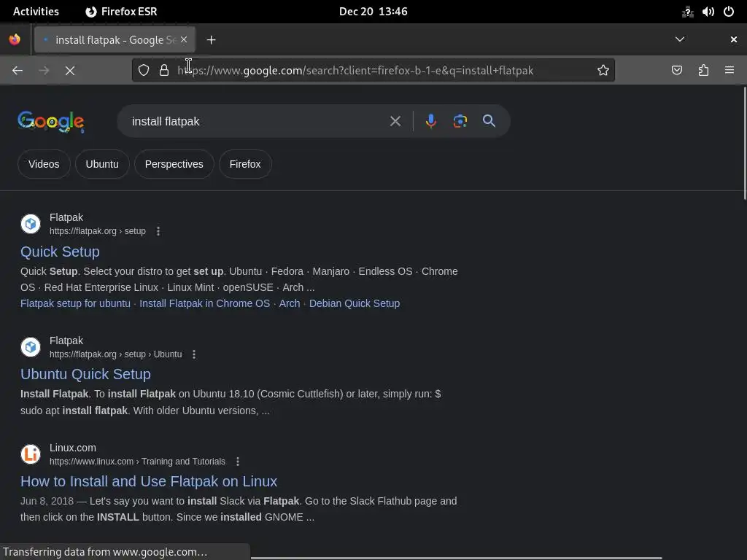747x560 pixels.
Task: Open the 'Debian Quick Setup' sublink
Action: pyautogui.click(x=355, y=303)
